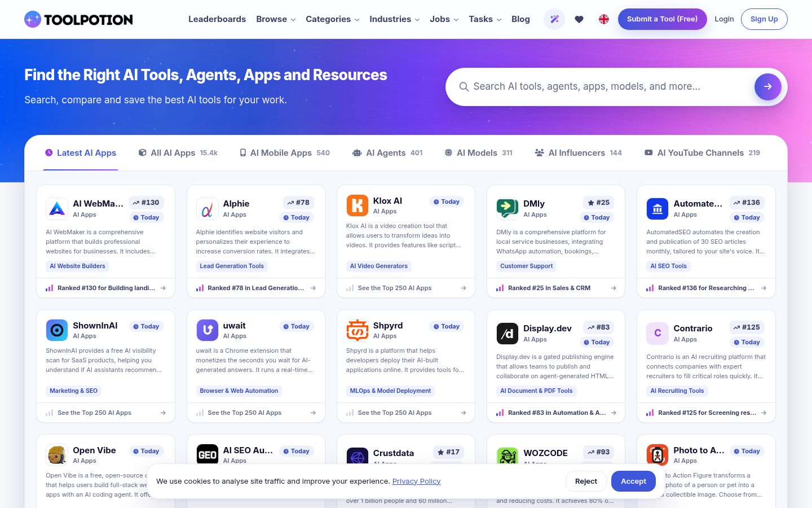812x508 pixels.
Task: Open the Photo to Action Figure app logo
Action: pos(657,455)
